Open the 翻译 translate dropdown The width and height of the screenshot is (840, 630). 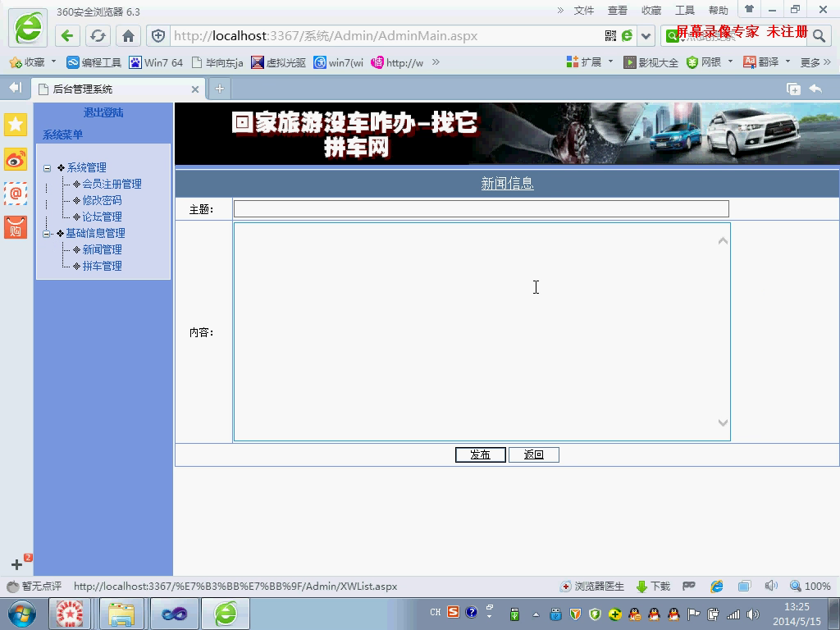(767, 62)
